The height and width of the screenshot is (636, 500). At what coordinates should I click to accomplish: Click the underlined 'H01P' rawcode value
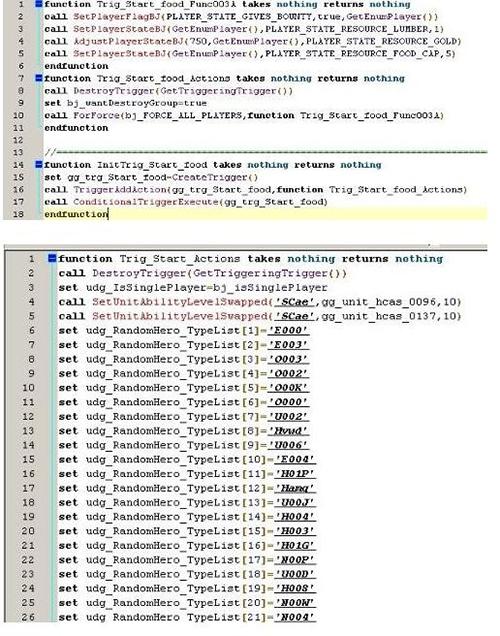[295, 474]
